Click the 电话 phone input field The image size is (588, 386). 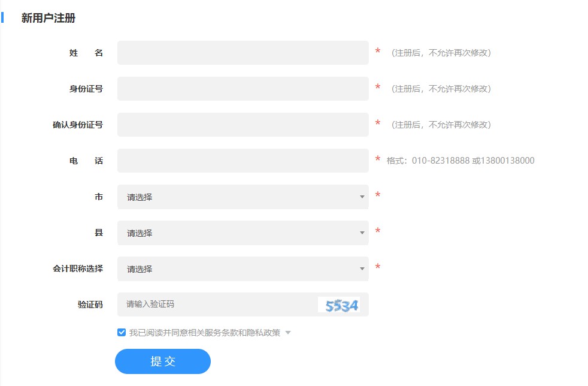point(243,161)
